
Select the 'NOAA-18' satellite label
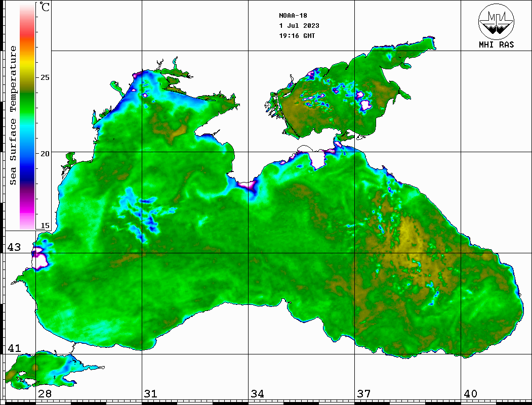293,16
